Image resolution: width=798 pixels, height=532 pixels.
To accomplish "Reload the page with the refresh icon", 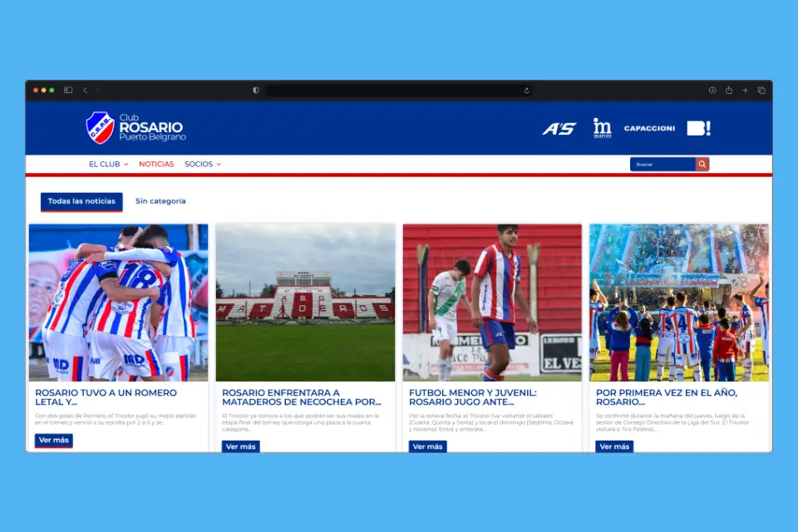I will pos(527,91).
